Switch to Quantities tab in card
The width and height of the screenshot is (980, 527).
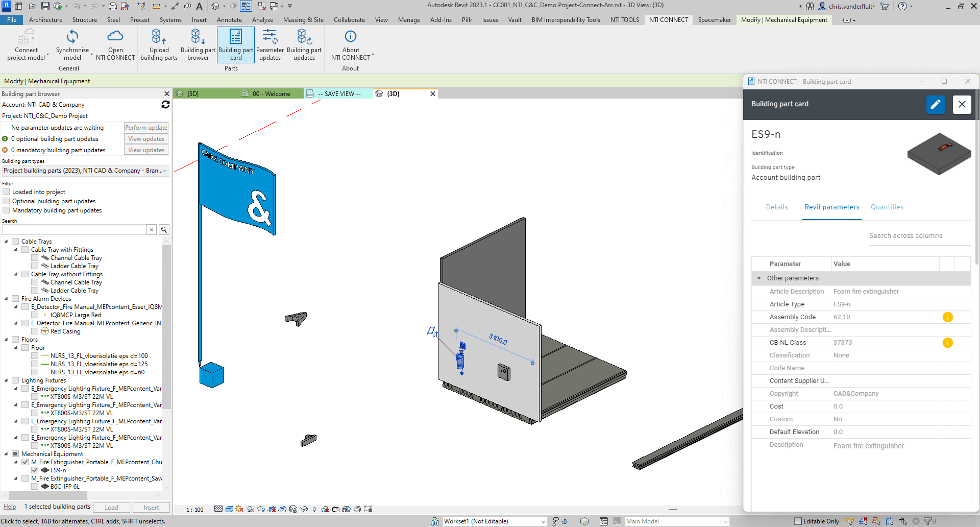point(887,207)
